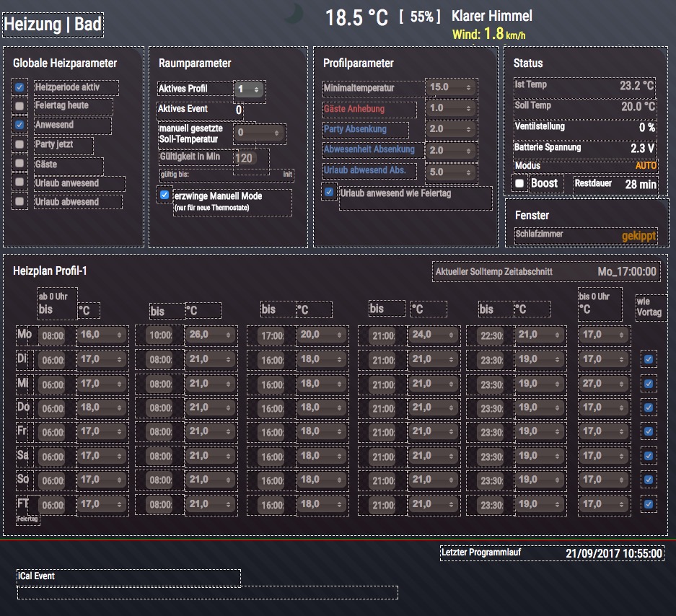
Task: Edit Di first time field 06:00
Action: click(x=53, y=360)
